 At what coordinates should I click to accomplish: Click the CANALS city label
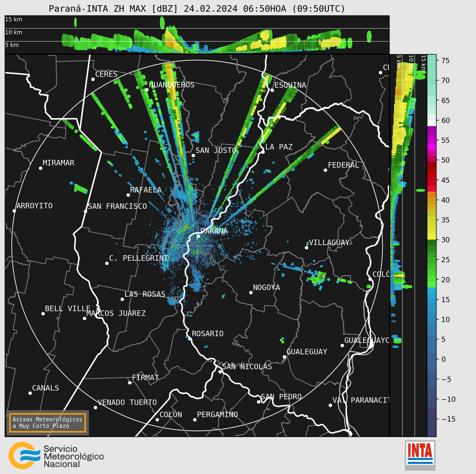pyautogui.click(x=45, y=388)
